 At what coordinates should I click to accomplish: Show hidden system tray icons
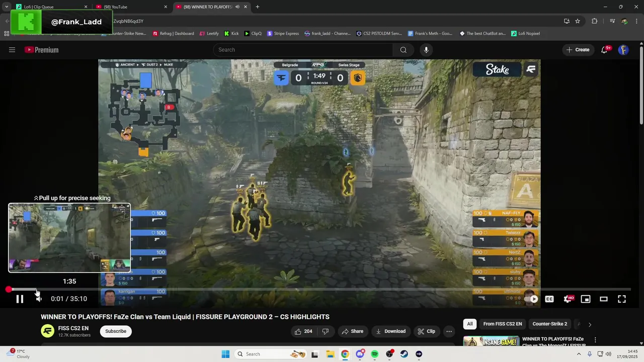[x=579, y=354]
